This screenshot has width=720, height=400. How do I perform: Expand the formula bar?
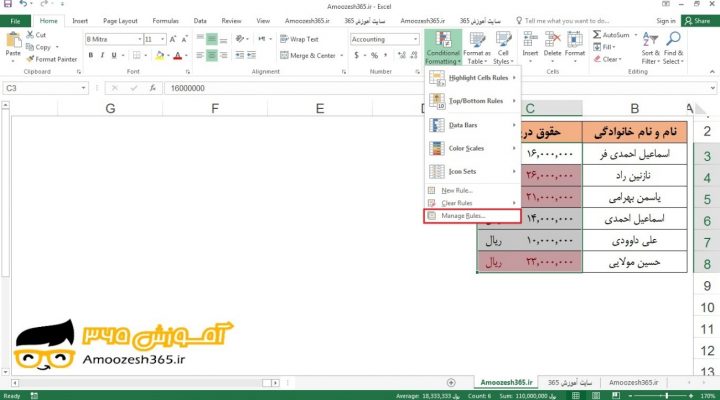pyautogui.click(x=713, y=88)
